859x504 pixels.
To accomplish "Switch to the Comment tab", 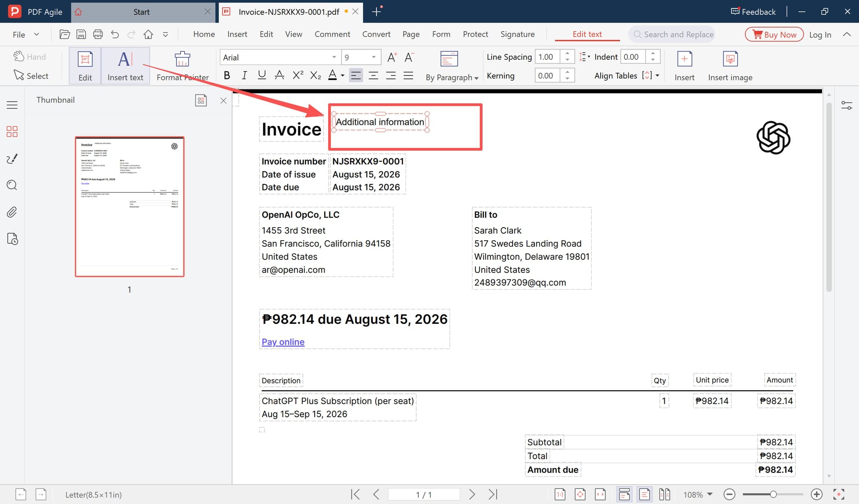I will (332, 34).
